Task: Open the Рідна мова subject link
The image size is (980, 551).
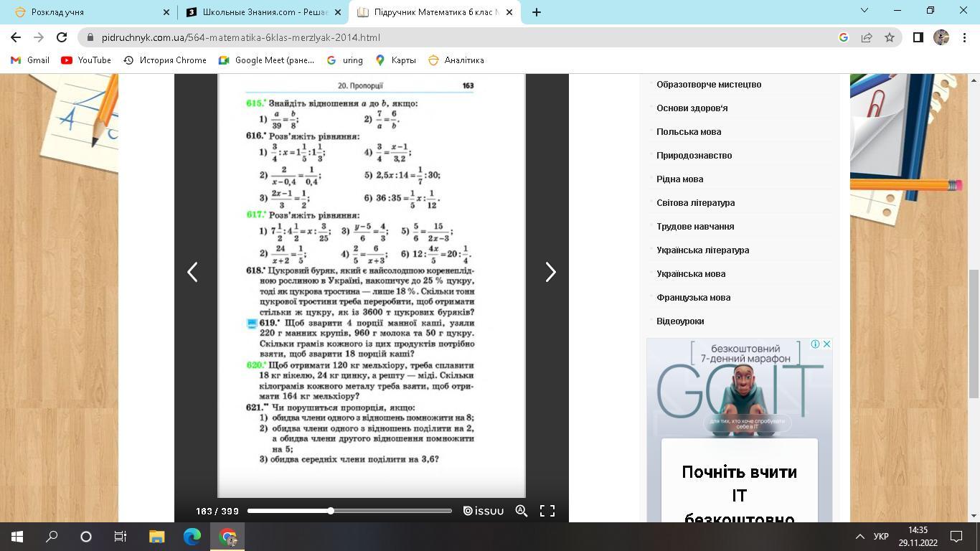Action: (679, 179)
